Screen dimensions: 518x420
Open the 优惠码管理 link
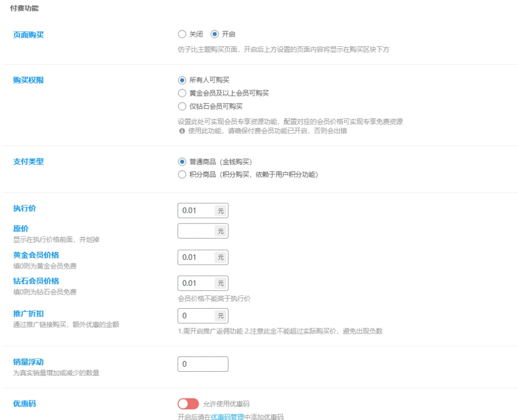[x=227, y=417]
